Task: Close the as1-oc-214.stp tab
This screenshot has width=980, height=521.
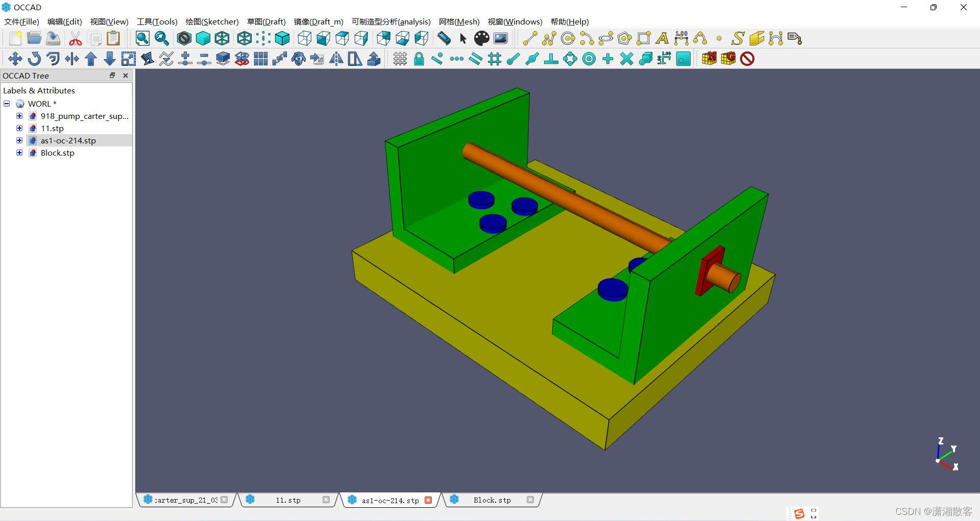Action: tap(428, 500)
